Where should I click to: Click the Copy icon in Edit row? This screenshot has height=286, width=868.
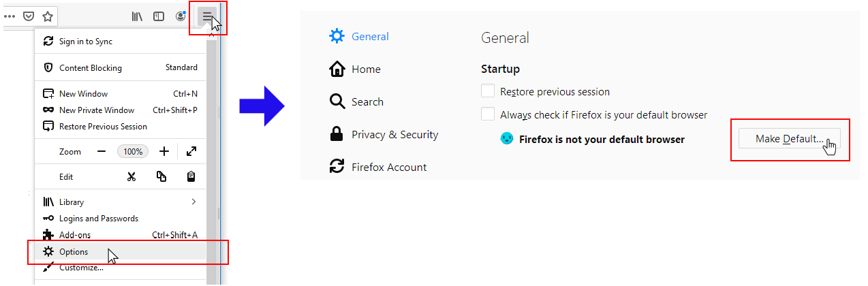(161, 177)
